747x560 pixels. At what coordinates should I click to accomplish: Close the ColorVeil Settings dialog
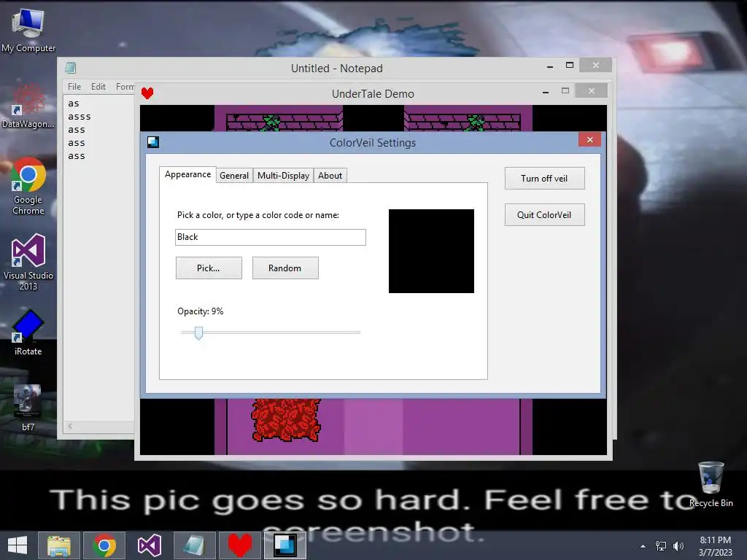pyautogui.click(x=589, y=139)
